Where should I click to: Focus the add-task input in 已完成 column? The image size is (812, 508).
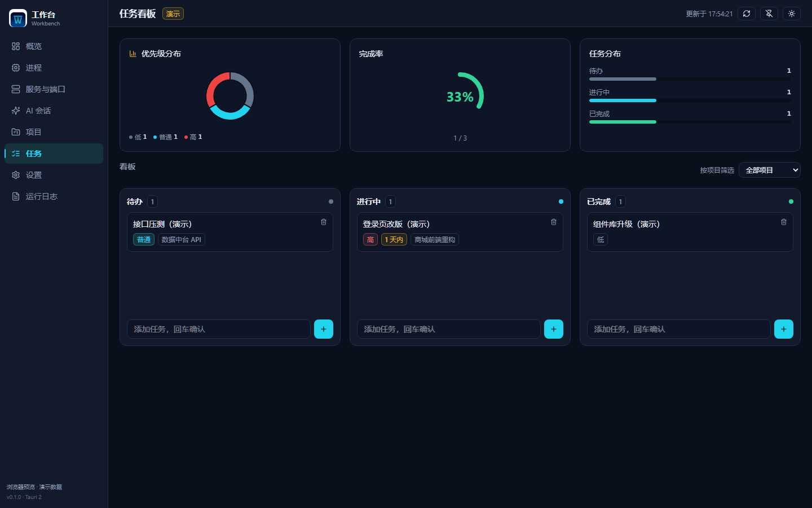click(679, 329)
